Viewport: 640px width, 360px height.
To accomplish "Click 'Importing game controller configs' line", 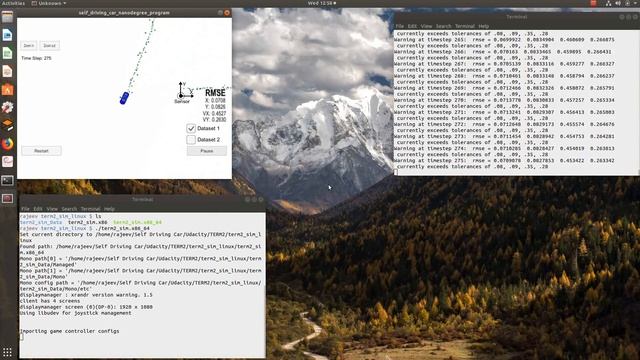I will click(69, 331).
